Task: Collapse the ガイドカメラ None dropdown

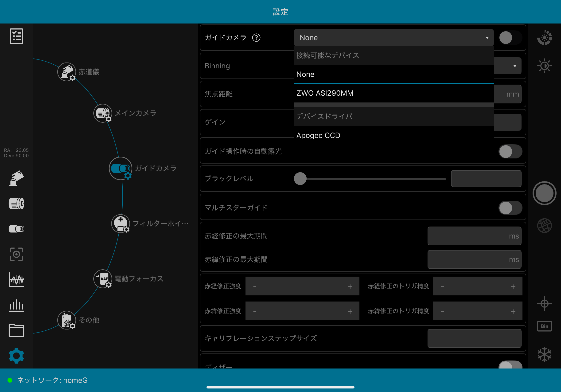Action: click(x=393, y=38)
